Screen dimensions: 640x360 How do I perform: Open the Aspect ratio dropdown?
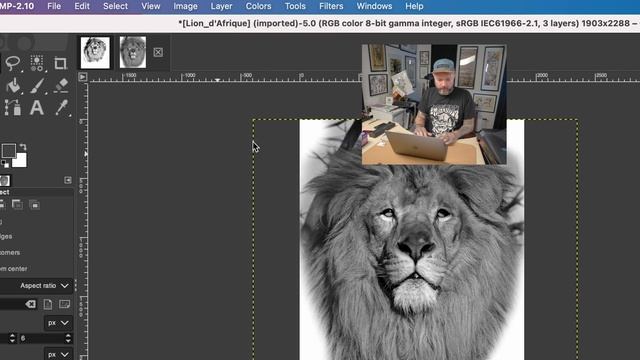pyautogui.click(x=37, y=286)
